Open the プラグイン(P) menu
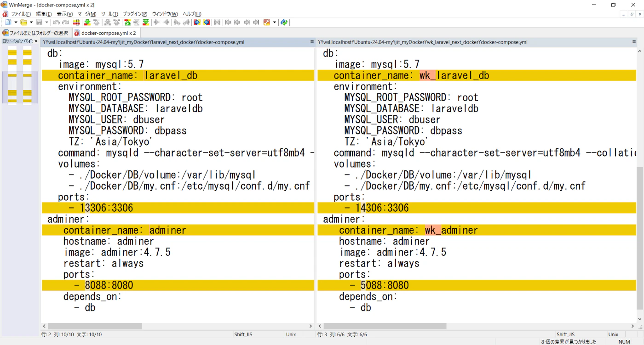Screen dimensions: 644x345 coord(135,14)
